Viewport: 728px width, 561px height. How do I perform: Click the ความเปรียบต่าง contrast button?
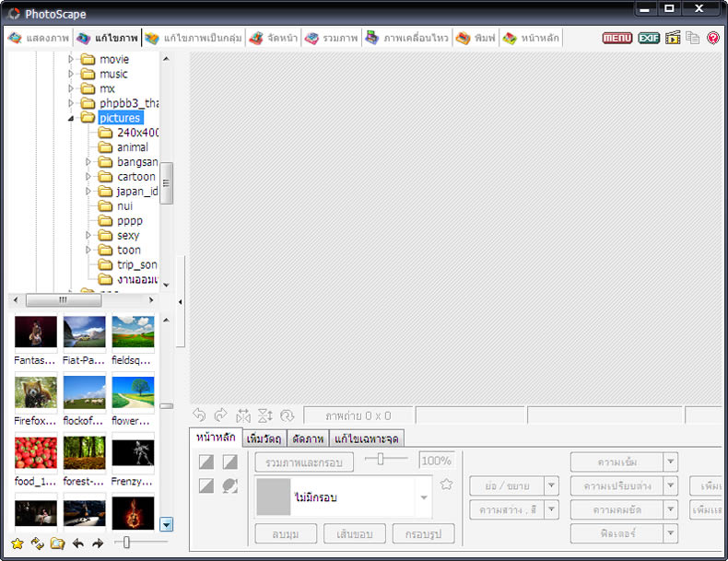click(617, 485)
